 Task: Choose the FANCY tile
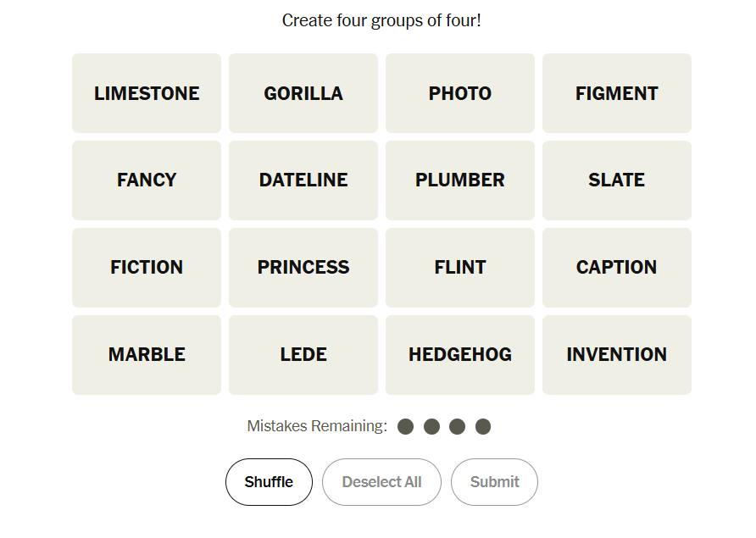coord(147,180)
